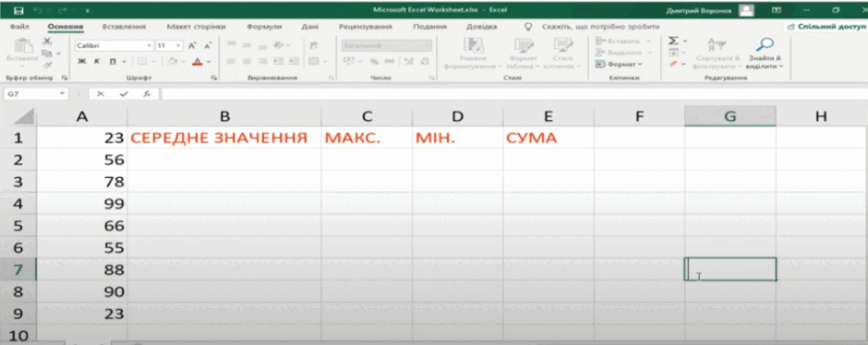868x345 pixels.
Task: Toggle Middle Align vertical alignment
Action: pos(247,46)
